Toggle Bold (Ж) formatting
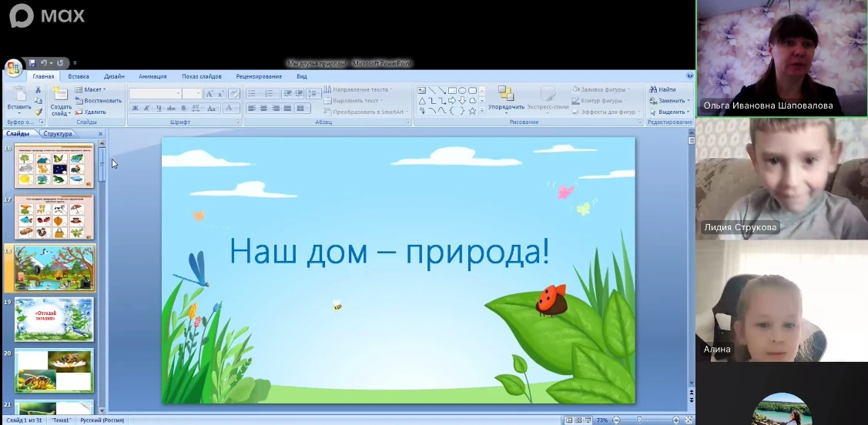868x425 pixels. tap(135, 108)
